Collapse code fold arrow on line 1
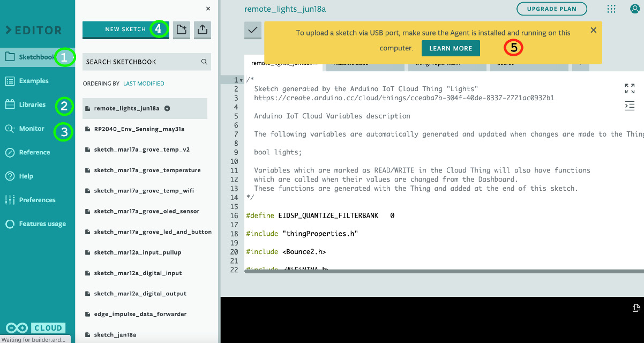Screen dimensions: 644x343 (x=242, y=80)
